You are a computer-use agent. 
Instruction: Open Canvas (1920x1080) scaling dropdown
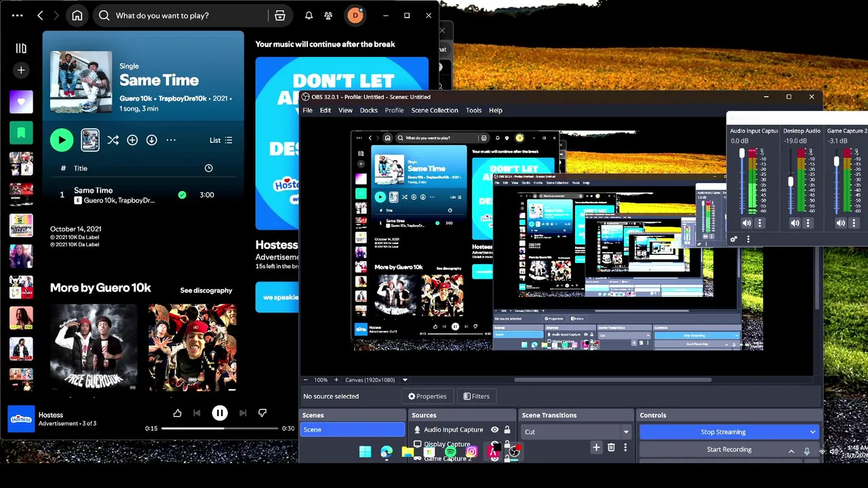[376, 380]
